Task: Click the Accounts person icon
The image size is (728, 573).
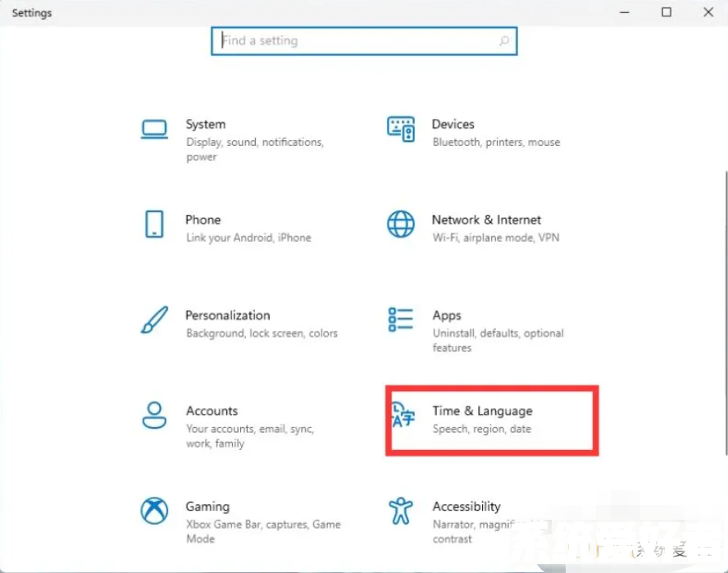Action: click(x=154, y=415)
